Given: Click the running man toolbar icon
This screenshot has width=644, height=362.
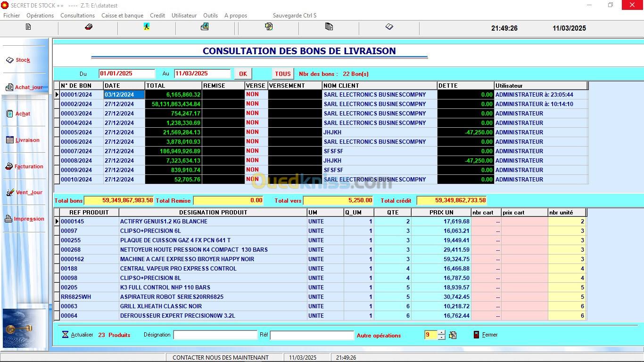Looking at the screenshot, I should click(147, 27).
